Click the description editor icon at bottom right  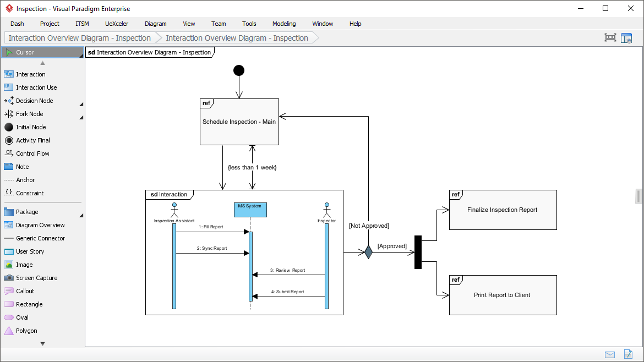(x=628, y=355)
